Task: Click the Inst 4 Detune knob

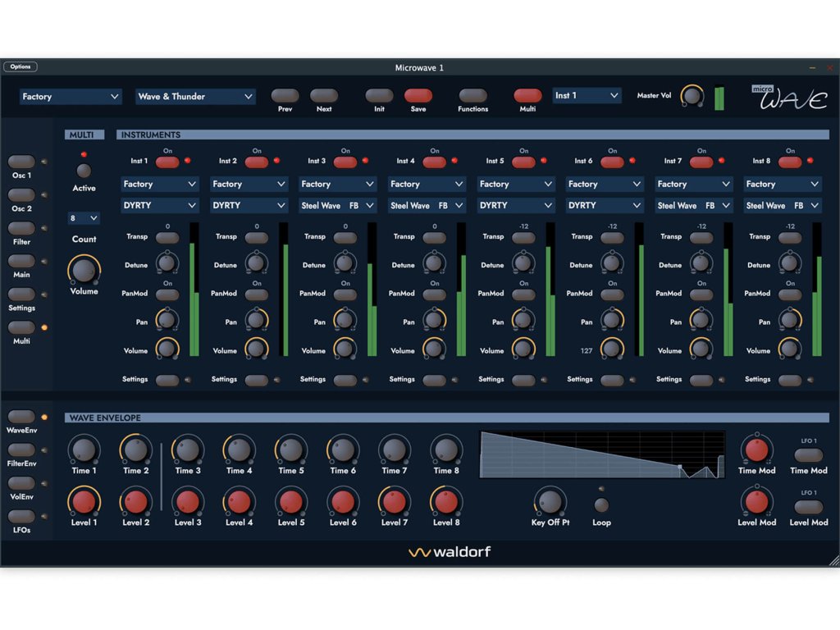Action: pyautogui.click(x=434, y=262)
